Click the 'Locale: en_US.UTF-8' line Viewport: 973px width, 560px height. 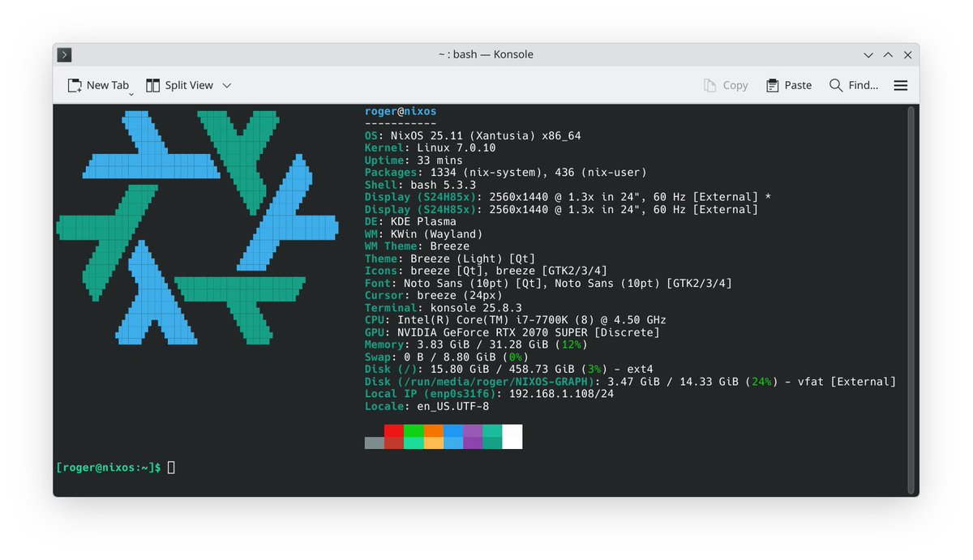[426, 406]
